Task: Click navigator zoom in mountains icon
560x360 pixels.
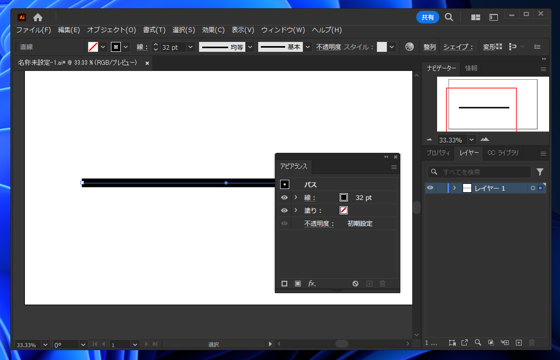Action: [485, 139]
